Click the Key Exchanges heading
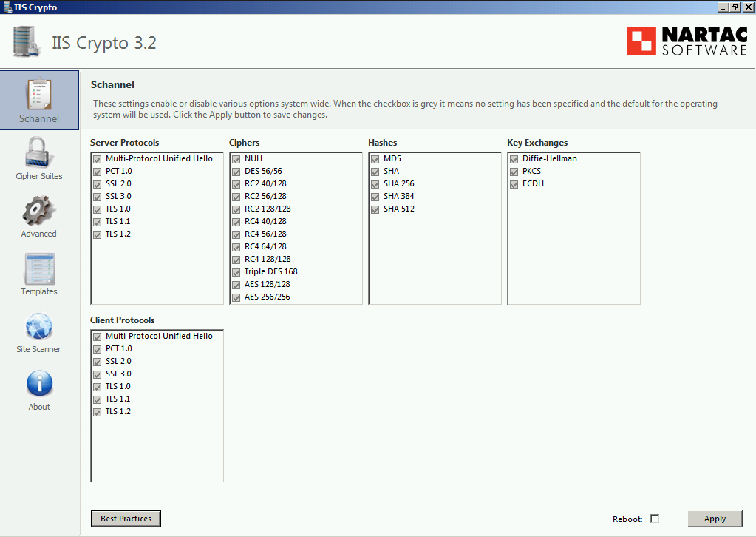756x537 pixels. point(537,143)
